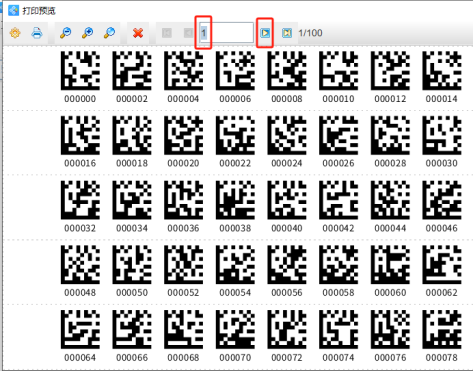Select Data Matrix code labeled 000068
Viewport: 474px width, 371px height.
click(x=183, y=329)
